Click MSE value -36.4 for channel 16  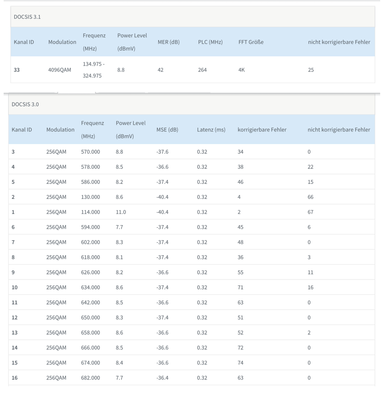(162, 378)
